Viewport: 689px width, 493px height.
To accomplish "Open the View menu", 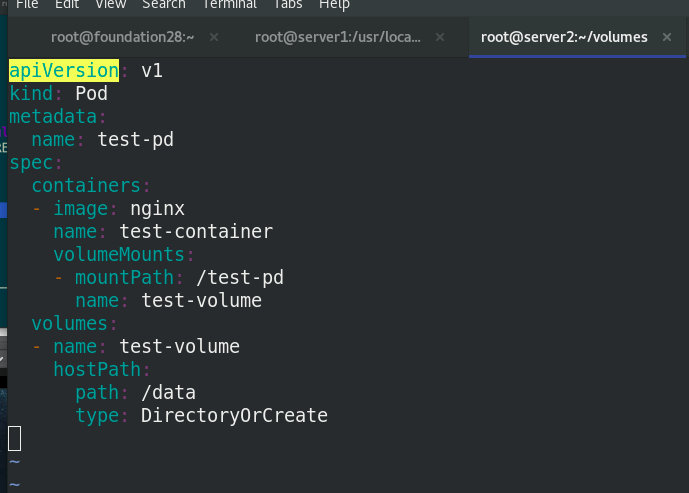I will pos(111,4).
